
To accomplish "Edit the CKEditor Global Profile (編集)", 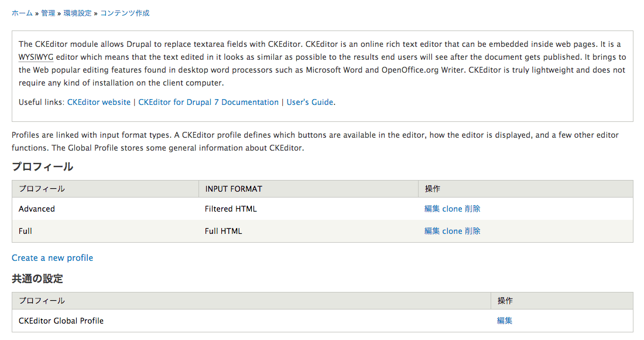I will pos(505,321).
